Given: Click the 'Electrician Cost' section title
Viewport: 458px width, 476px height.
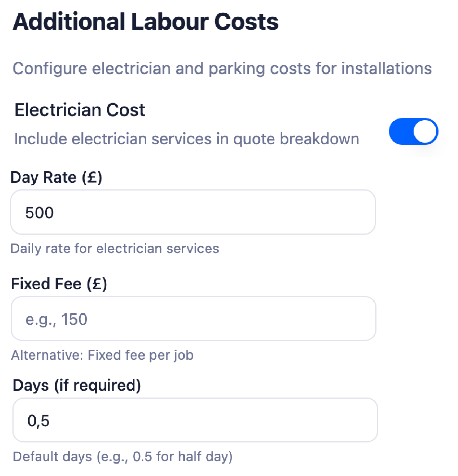Looking at the screenshot, I should [x=80, y=110].
